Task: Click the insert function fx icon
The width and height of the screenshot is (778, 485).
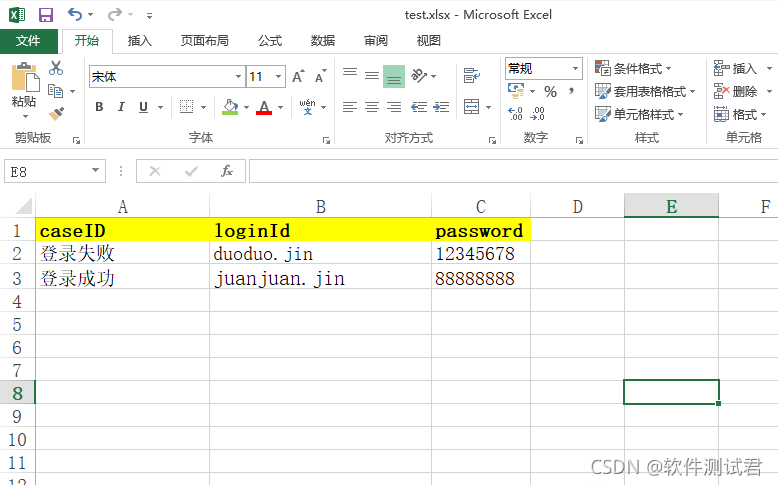Action: 227,171
